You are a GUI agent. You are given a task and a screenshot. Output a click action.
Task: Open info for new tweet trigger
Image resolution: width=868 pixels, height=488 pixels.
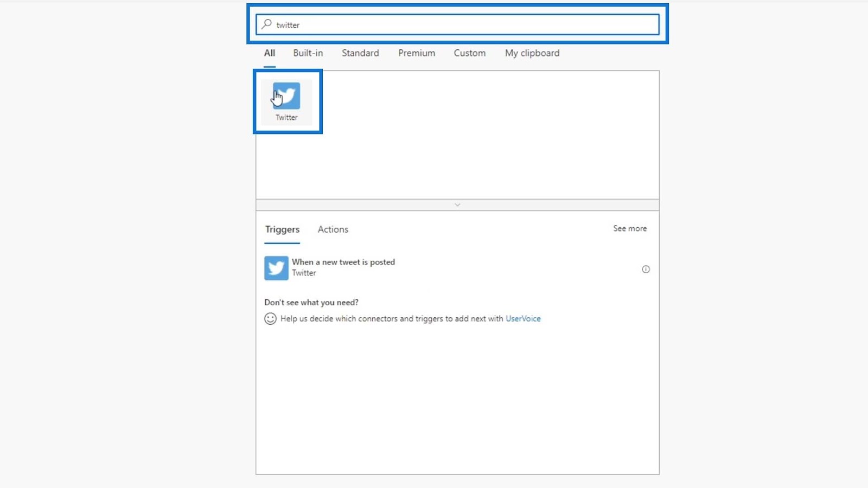[x=646, y=269]
